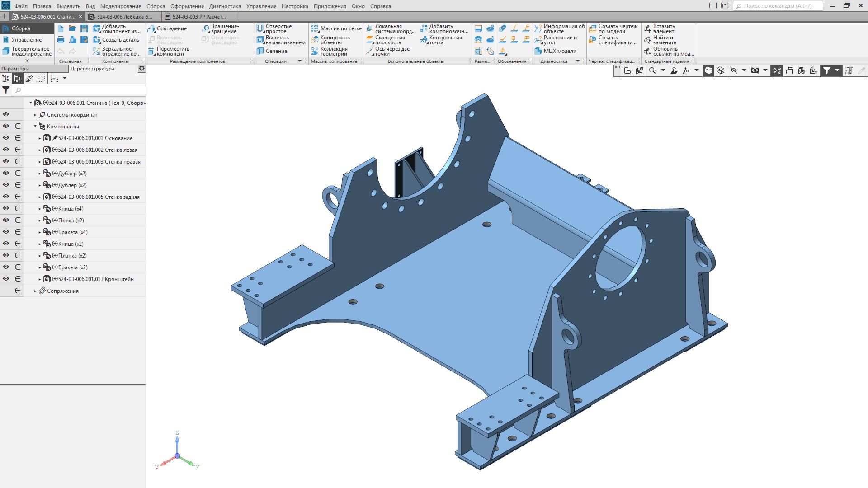Collapse the Компоненты tree node
The image size is (868, 488).
(x=35, y=127)
